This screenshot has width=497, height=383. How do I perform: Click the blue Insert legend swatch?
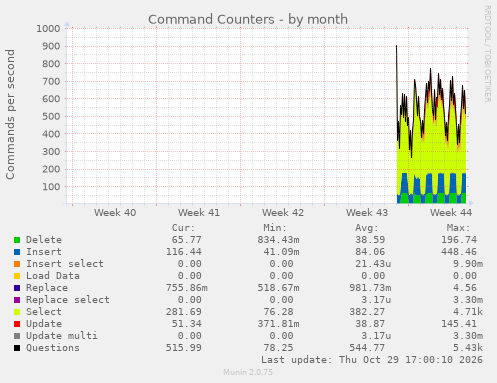point(17,252)
